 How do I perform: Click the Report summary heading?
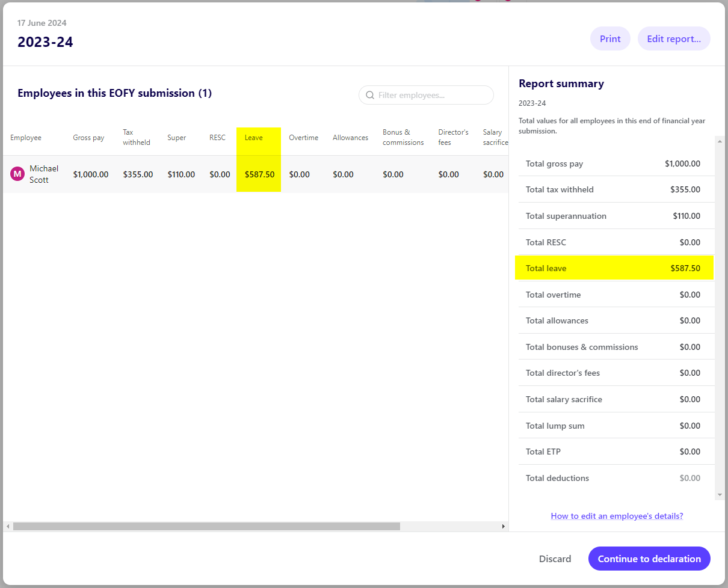click(561, 84)
